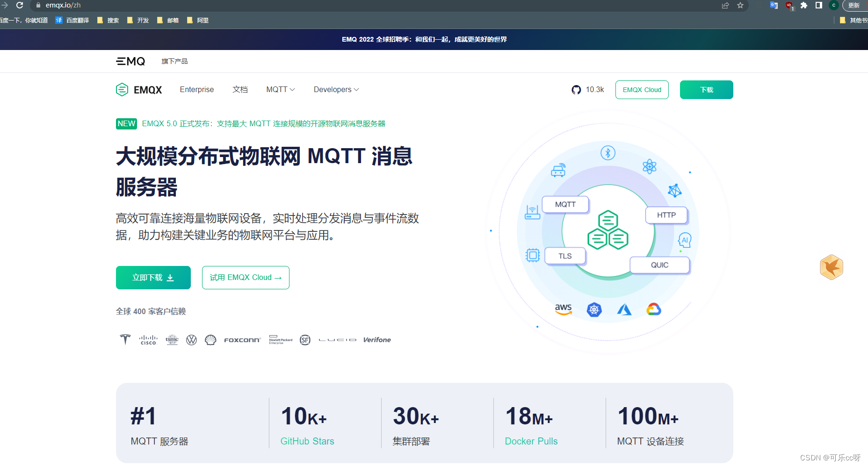The width and height of the screenshot is (868, 466).
Task: Expand the MQTT navigation dropdown
Action: click(x=280, y=89)
